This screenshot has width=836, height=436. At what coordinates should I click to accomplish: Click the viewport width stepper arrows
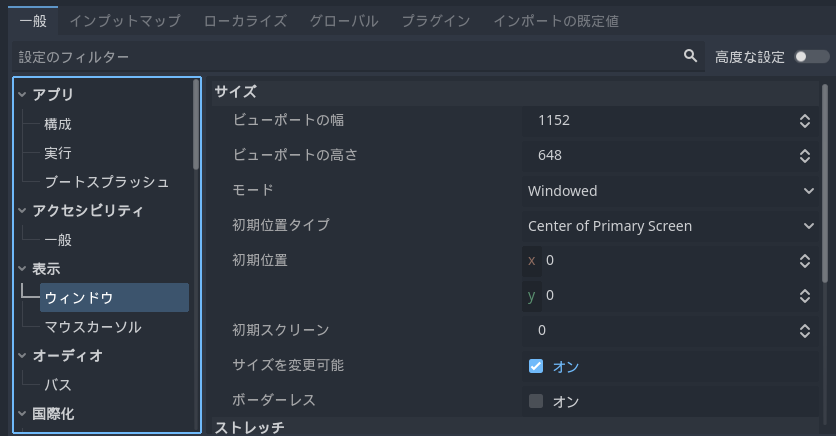point(805,121)
